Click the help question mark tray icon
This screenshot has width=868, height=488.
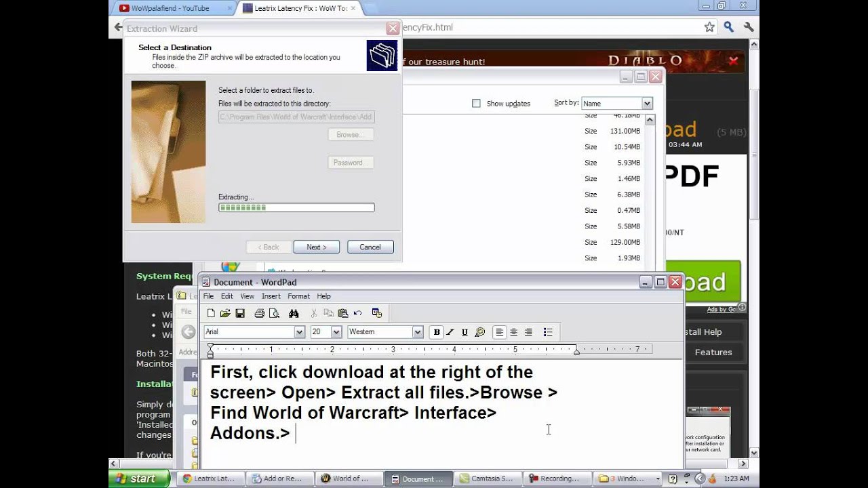click(x=673, y=479)
